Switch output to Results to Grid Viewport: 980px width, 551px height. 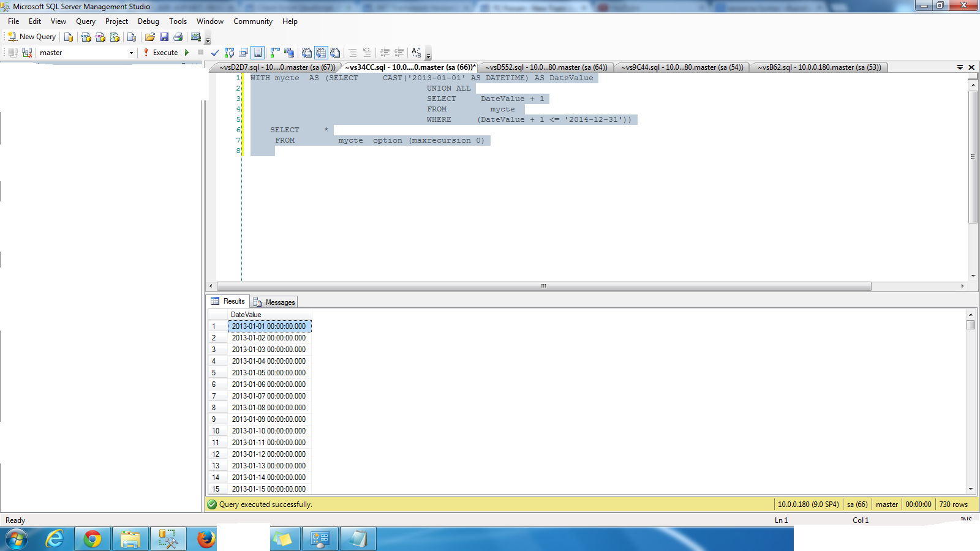point(321,53)
